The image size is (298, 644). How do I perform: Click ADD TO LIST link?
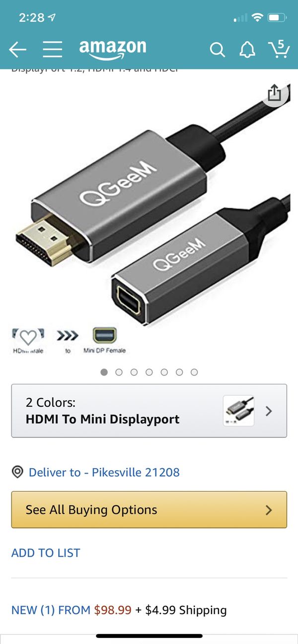click(x=46, y=553)
